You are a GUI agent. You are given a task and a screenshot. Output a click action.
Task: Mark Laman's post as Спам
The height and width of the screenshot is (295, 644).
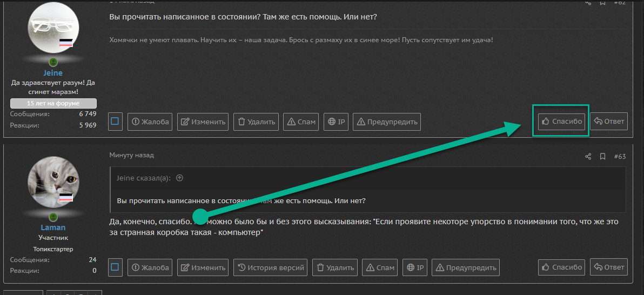(x=380, y=267)
